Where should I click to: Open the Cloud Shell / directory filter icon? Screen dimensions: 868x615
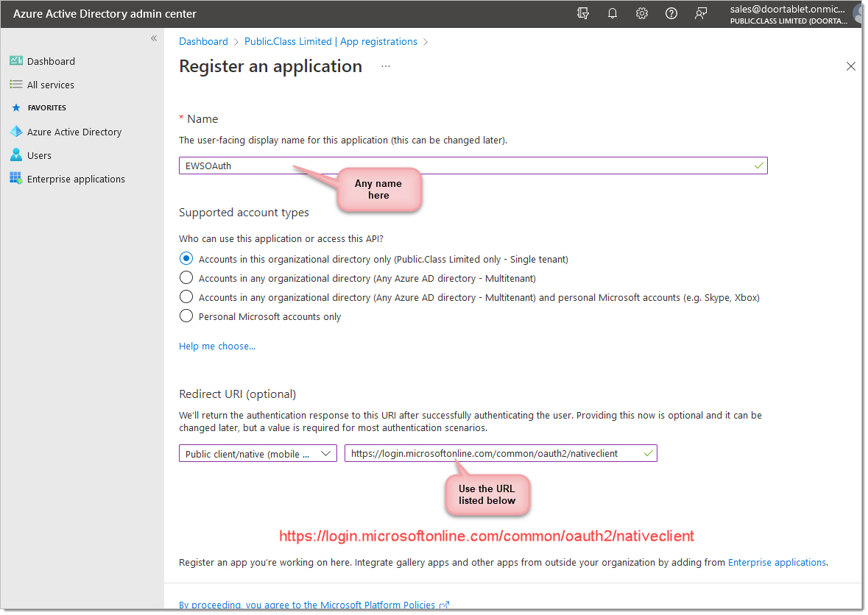(x=583, y=13)
